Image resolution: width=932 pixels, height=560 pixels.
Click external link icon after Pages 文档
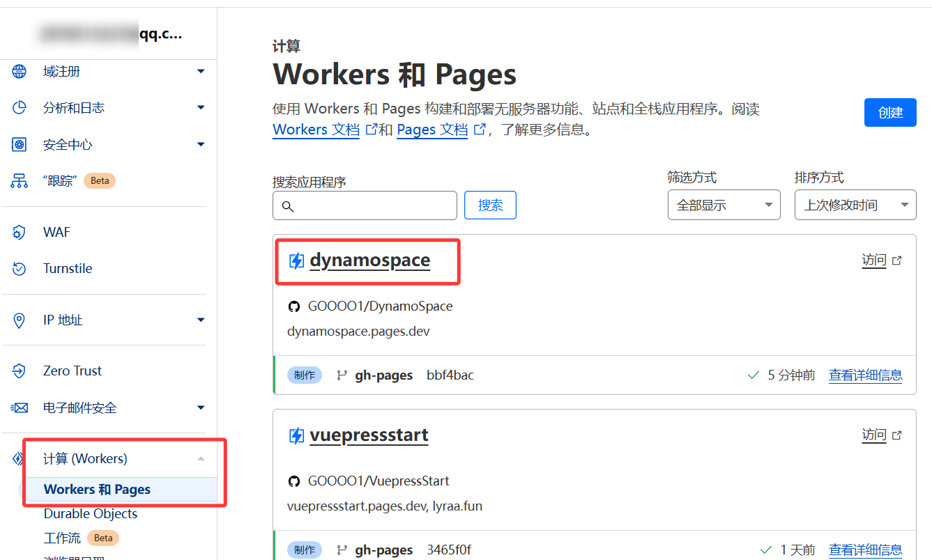point(480,129)
